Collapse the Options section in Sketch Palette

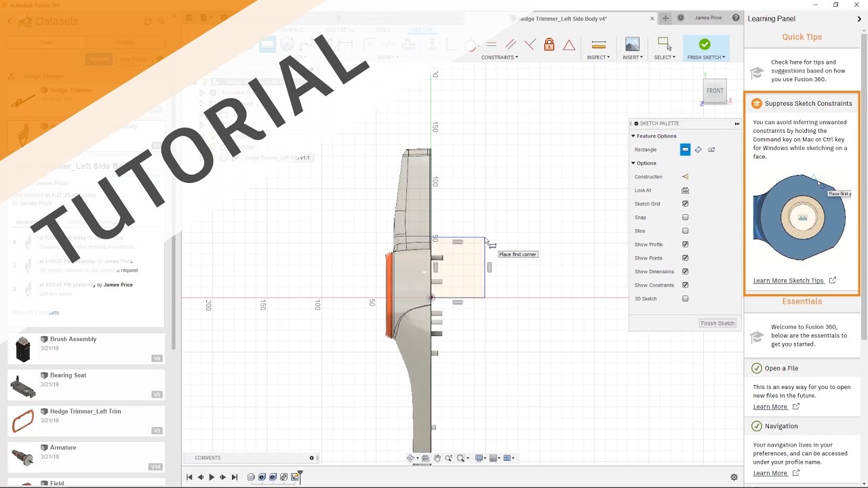point(633,163)
